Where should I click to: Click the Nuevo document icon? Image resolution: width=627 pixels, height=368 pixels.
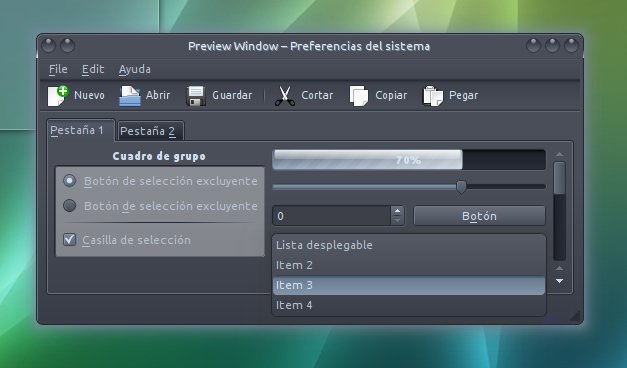click(58, 96)
